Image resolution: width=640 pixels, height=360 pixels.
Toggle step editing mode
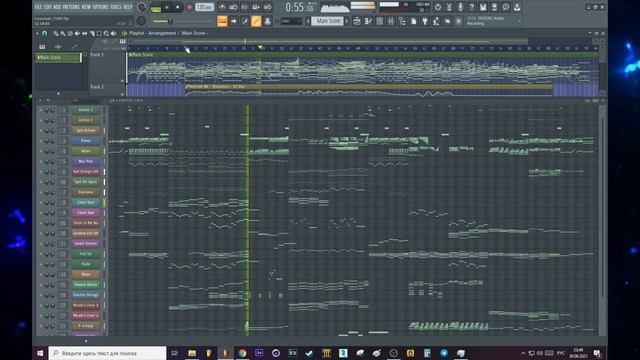244,21
